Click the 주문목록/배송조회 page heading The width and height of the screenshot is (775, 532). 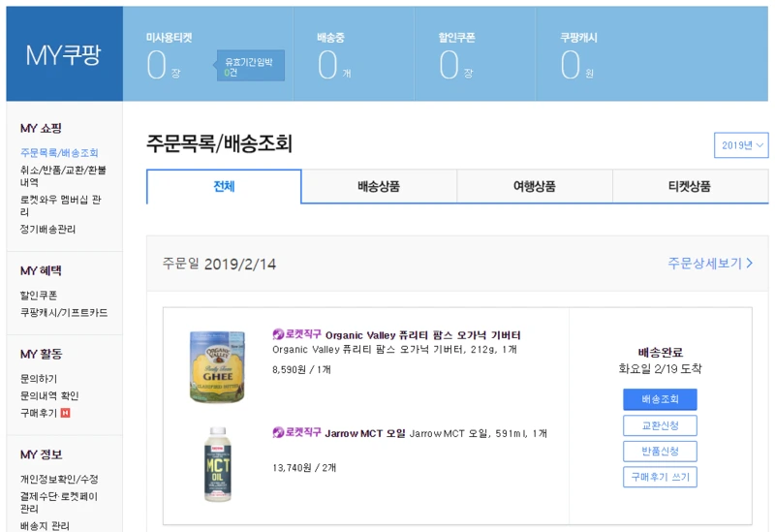(220, 143)
